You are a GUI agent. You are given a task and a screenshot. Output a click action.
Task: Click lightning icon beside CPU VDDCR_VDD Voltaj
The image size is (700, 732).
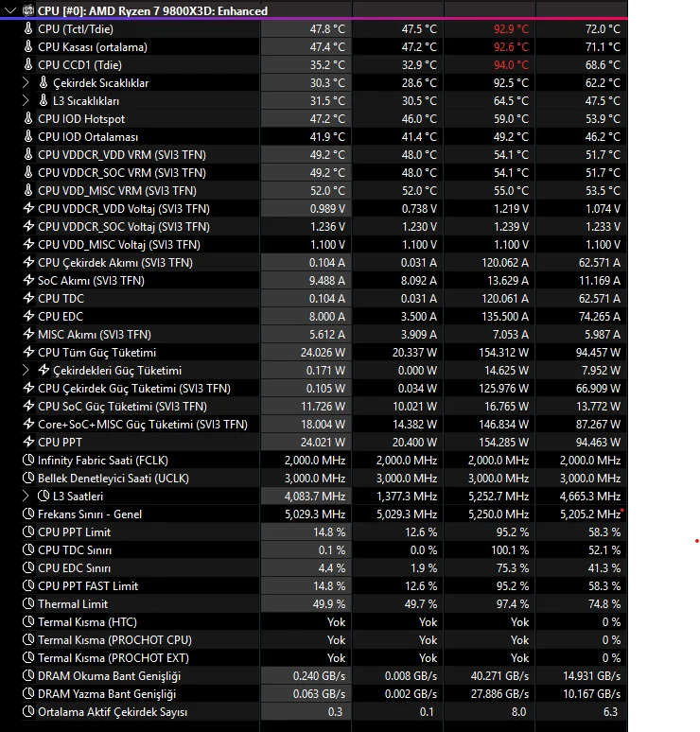28,209
